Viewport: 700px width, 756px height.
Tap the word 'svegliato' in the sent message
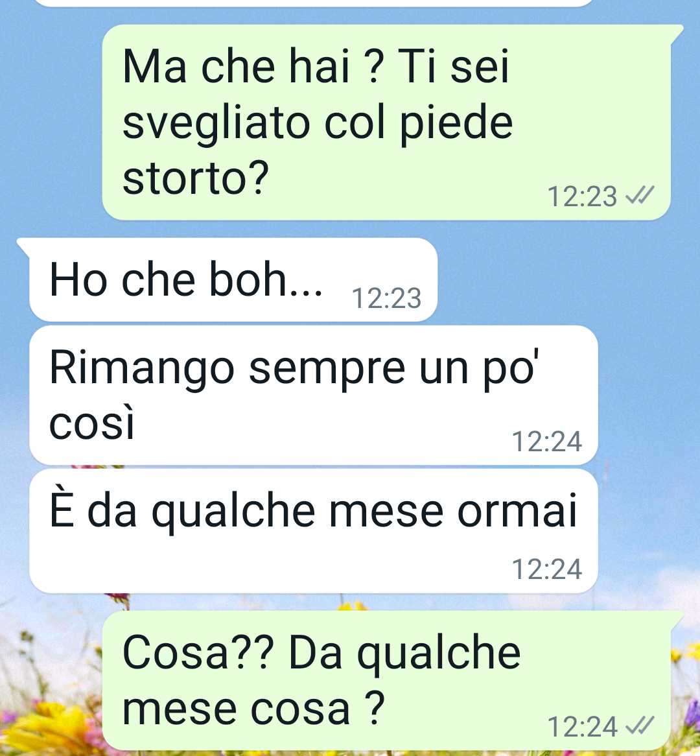click(x=216, y=124)
